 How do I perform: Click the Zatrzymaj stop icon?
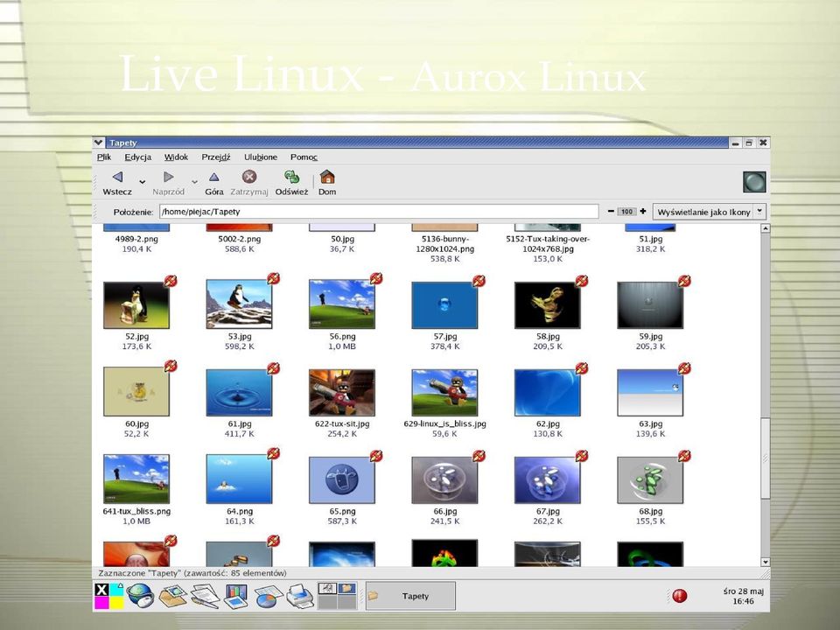tap(249, 177)
